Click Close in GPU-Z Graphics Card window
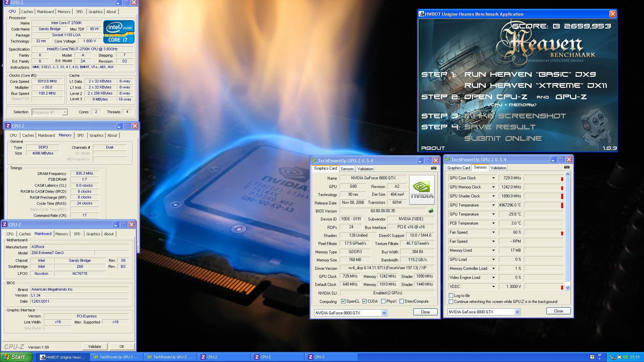Screen dimensions: 644x362 (x=425, y=312)
